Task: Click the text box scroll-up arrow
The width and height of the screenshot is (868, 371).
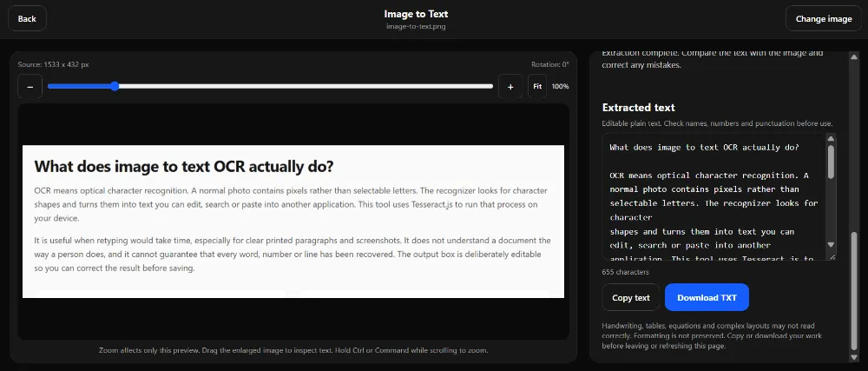Action: tap(831, 139)
